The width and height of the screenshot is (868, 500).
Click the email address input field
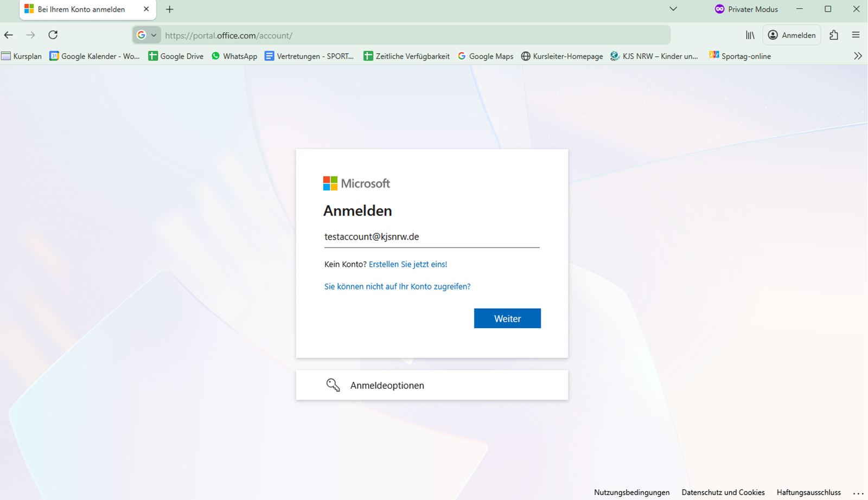(431, 237)
